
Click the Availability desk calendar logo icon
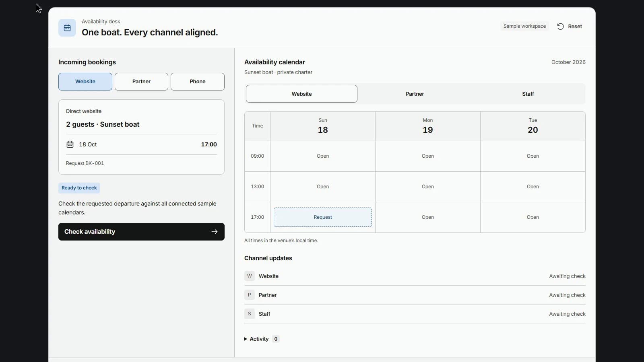[x=67, y=28]
